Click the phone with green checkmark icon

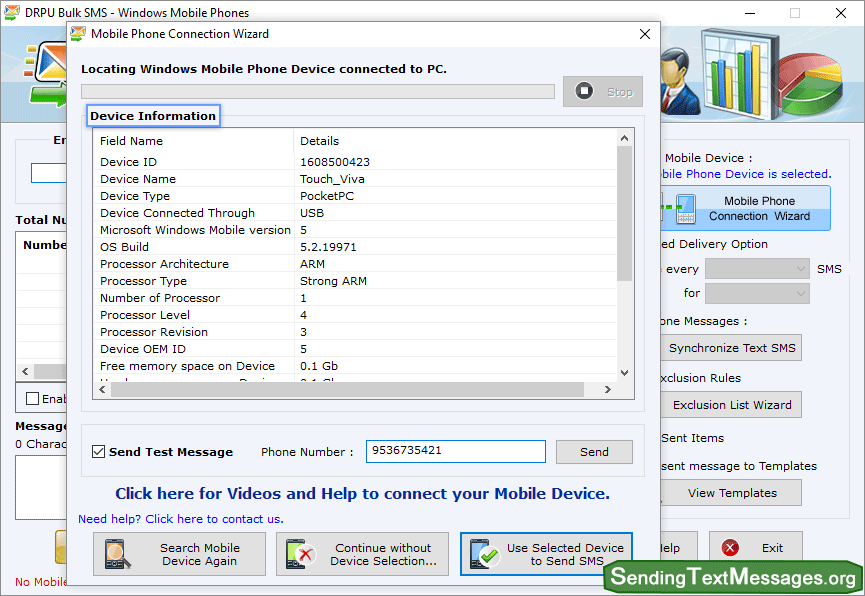484,554
